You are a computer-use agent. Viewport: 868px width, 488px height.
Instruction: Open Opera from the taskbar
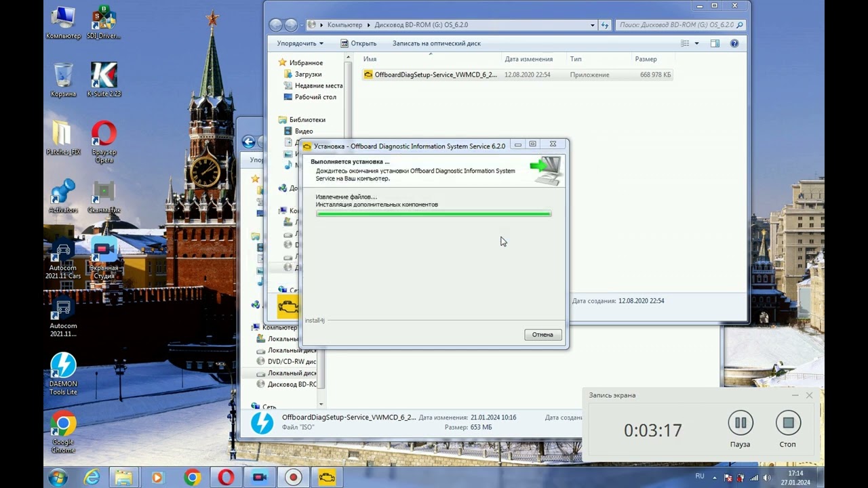pyautogui.click(x=226, y=477)
